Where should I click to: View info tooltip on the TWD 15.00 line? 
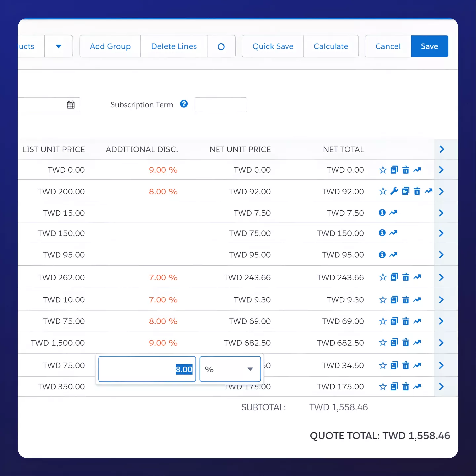click(382, 213)
